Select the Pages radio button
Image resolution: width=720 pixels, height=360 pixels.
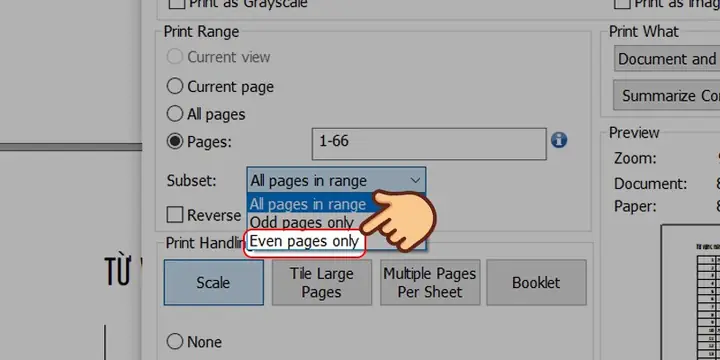click(175, 141)
